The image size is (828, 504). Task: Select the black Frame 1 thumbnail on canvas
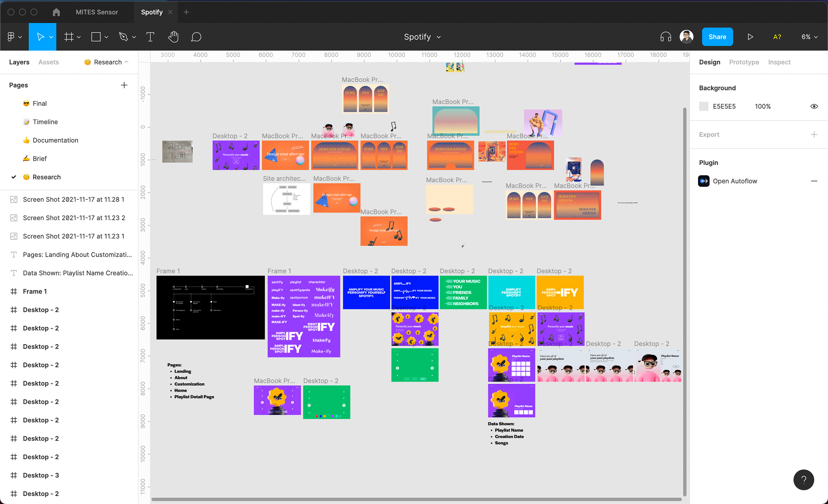click(210, 308)
